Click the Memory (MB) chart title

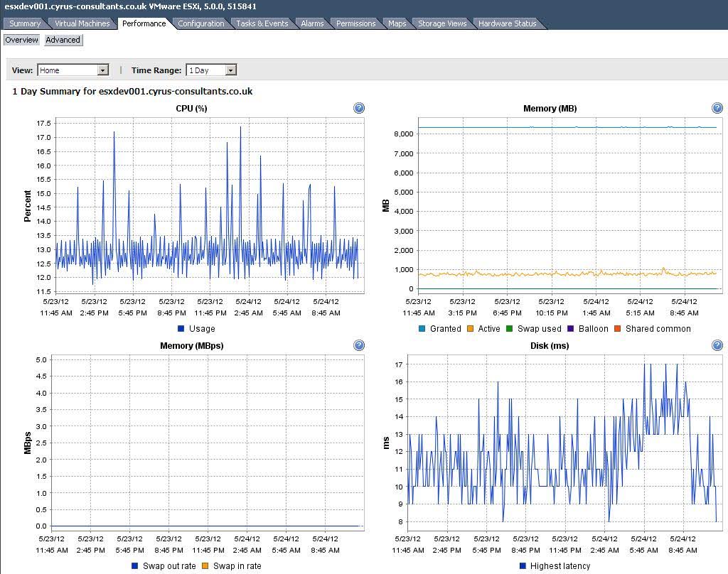pyautogui.click(x=550, y=108)
